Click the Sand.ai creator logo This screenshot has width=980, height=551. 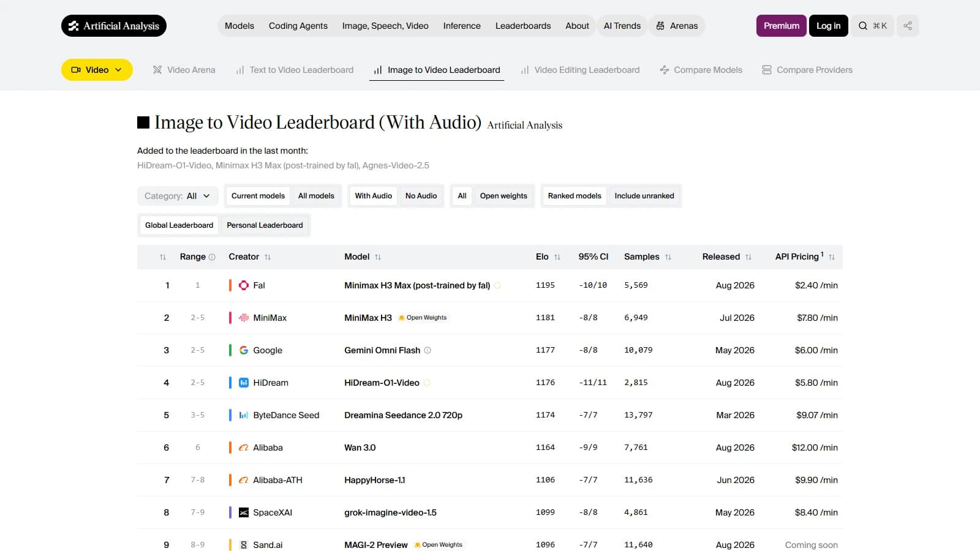coord(244,545)
